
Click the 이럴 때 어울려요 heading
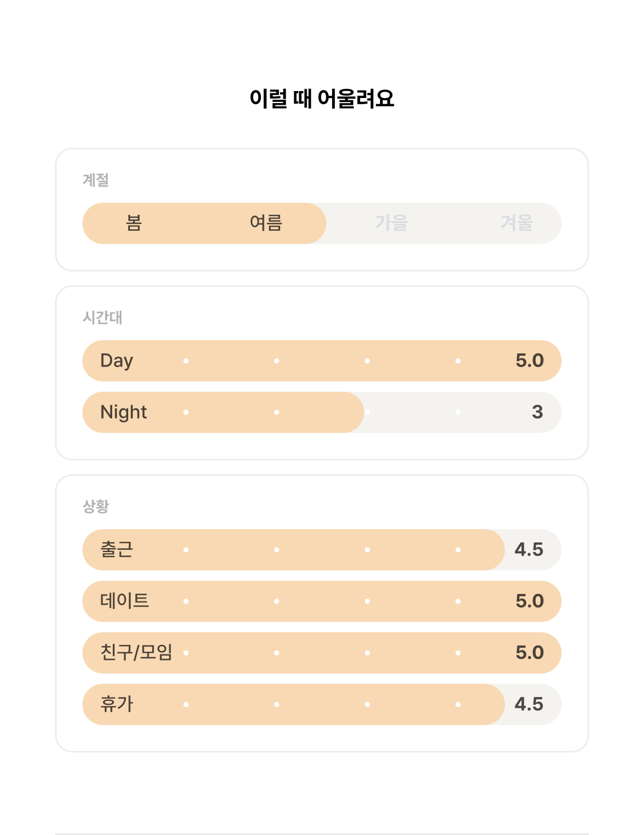322,99
